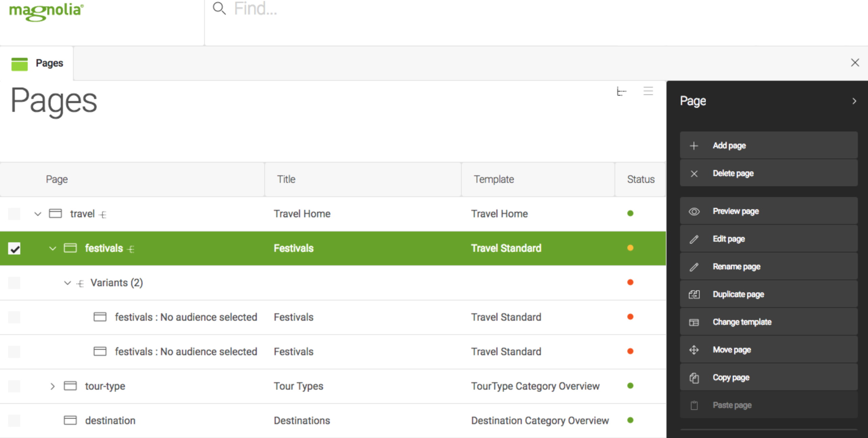Click the Copy page icon
The image size is (868, 438).
(695, 377)
